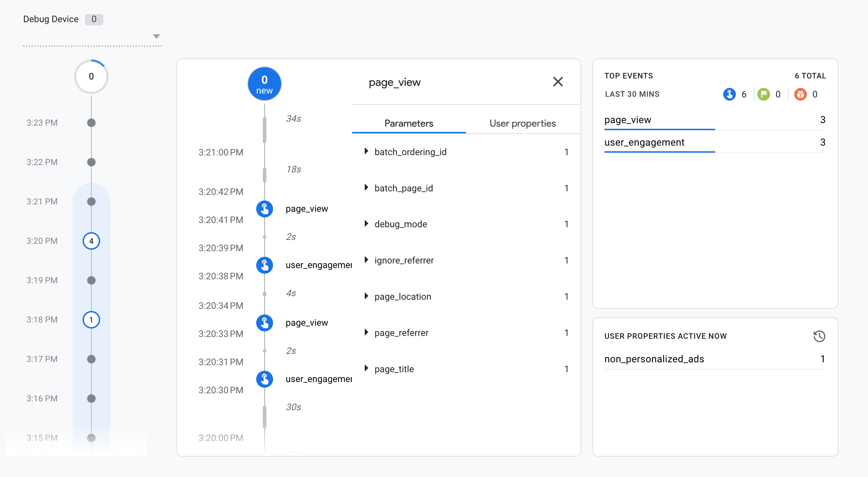Expand the debug_mode parameter
Image resolution: width=868 pixels, height=477 pixels.
tap(367, 224)
